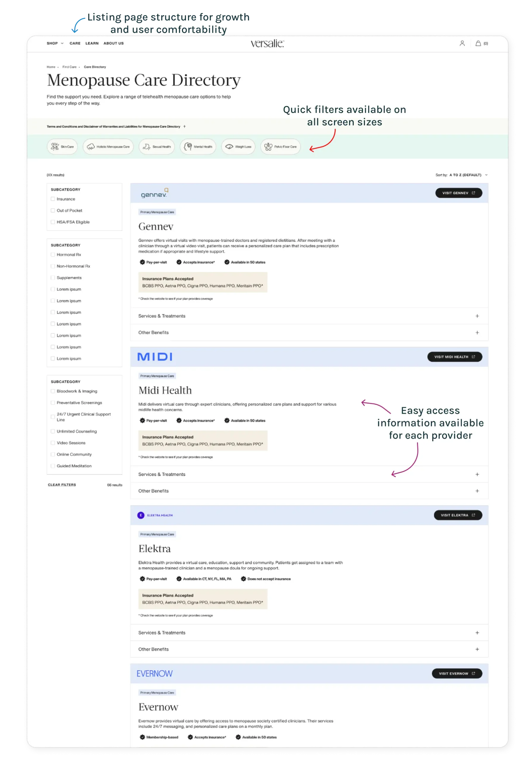The height and width of the screenshot is (761, 532).
Task: Select the Holistic Menopause Care quick filter
Action: point(108,147)
